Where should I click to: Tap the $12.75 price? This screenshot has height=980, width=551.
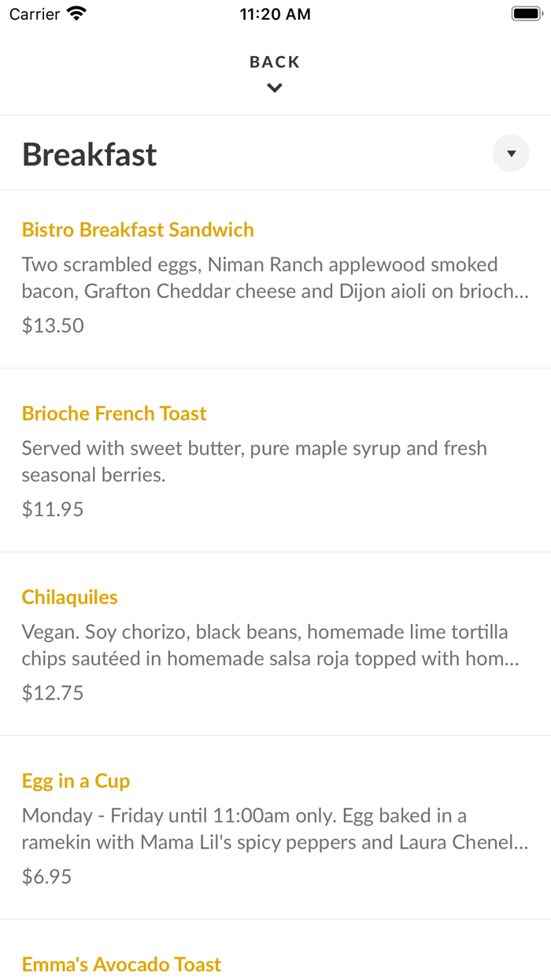click(53, 692)
